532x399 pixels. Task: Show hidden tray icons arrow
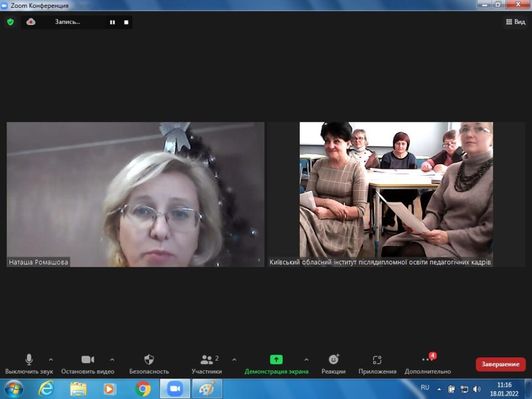pyautogui.click(x=439, y=389)
